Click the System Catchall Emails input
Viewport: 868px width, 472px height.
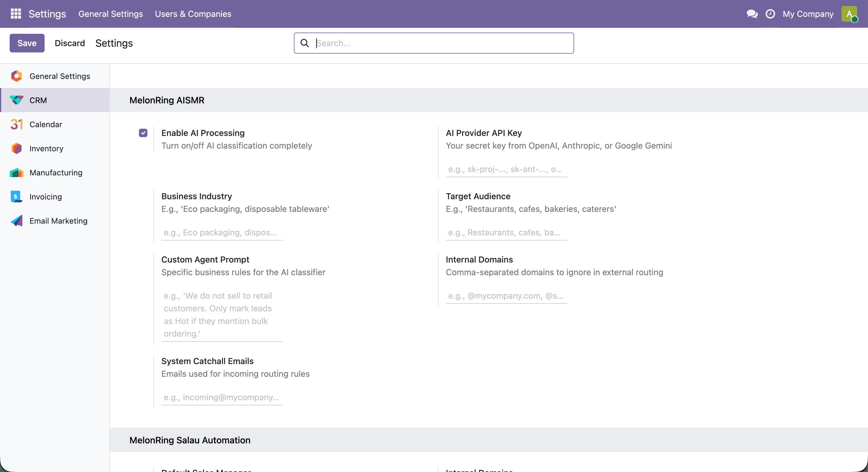point(222,398)
